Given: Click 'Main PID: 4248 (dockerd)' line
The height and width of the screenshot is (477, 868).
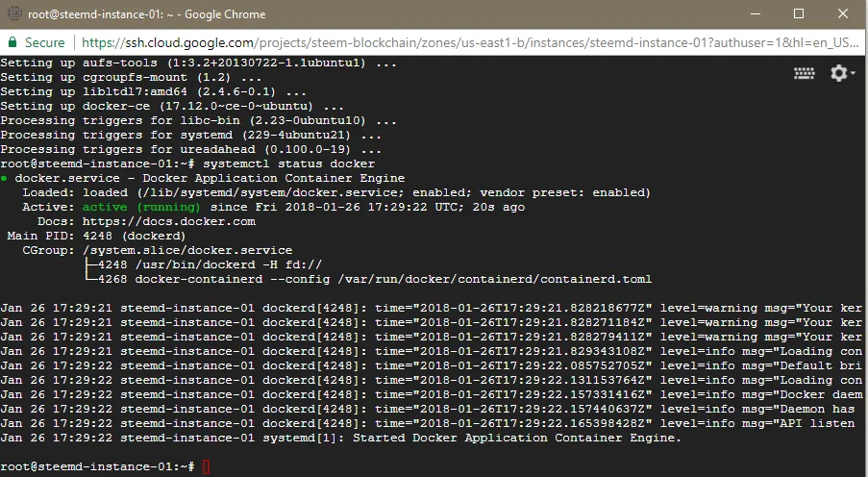Looking at the screenshot, I should coord(96,236).
